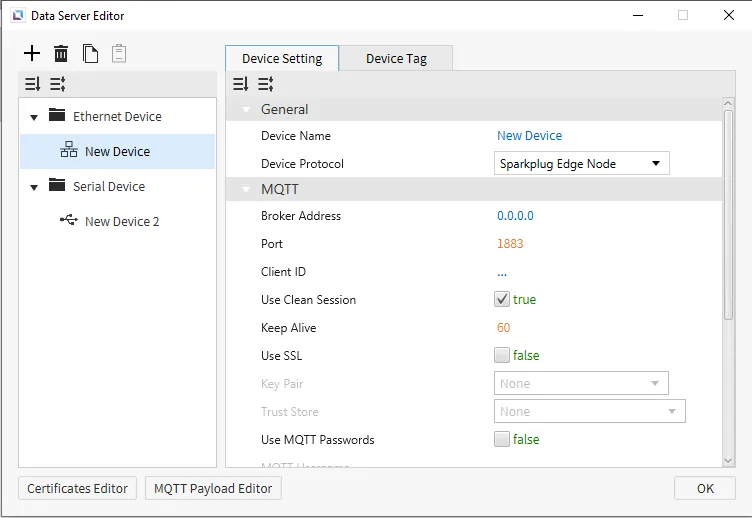Click the collapse all icon in device tree
This screenshot has height=518, width=752.
pos(58,85)
